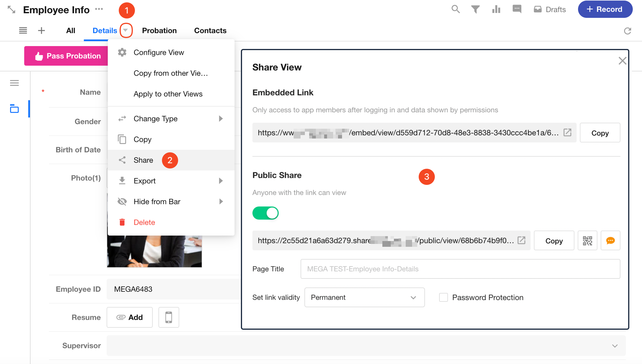Open the statistics bar chart icon
642x364 pixels.
pyautogui.click(x=496, y=9)
